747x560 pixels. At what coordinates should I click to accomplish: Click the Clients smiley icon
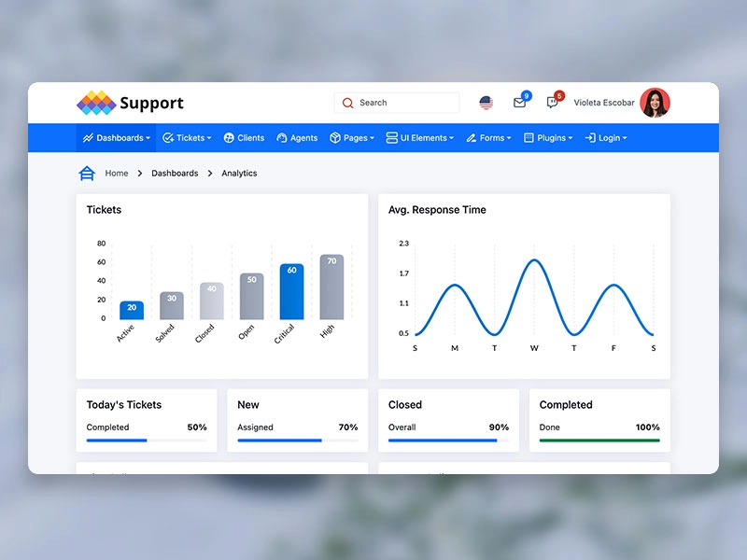pyautogui.click(x=229, y=138)
